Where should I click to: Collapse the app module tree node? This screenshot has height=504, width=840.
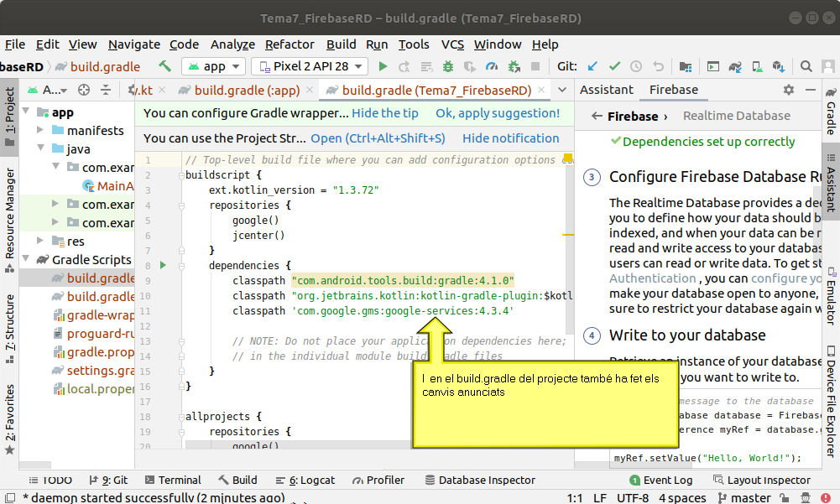coord(26,112)
